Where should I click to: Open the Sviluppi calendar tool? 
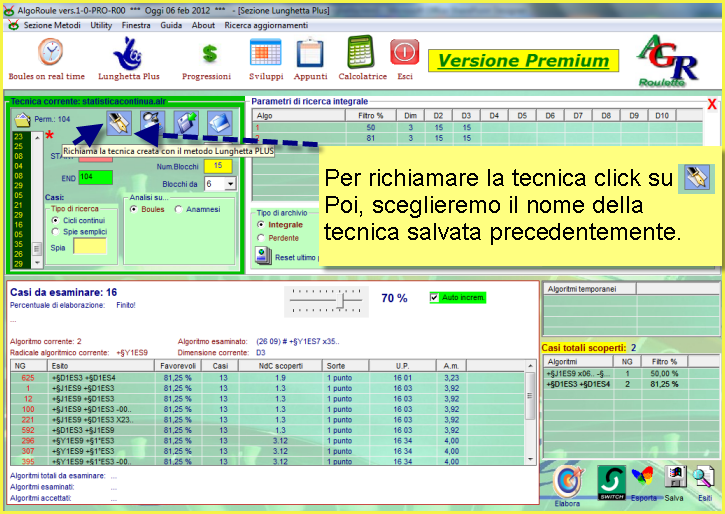pyautogui.click(x=265, y=52)
